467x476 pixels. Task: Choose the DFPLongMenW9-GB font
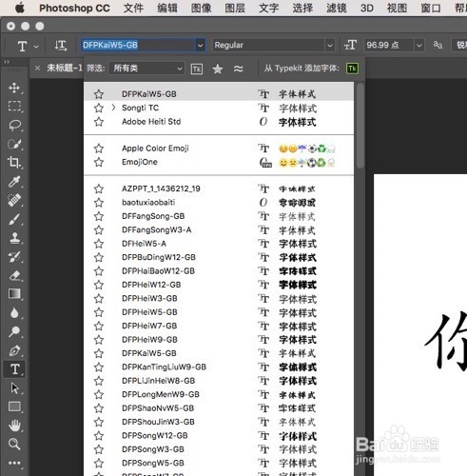click(219, 394)
